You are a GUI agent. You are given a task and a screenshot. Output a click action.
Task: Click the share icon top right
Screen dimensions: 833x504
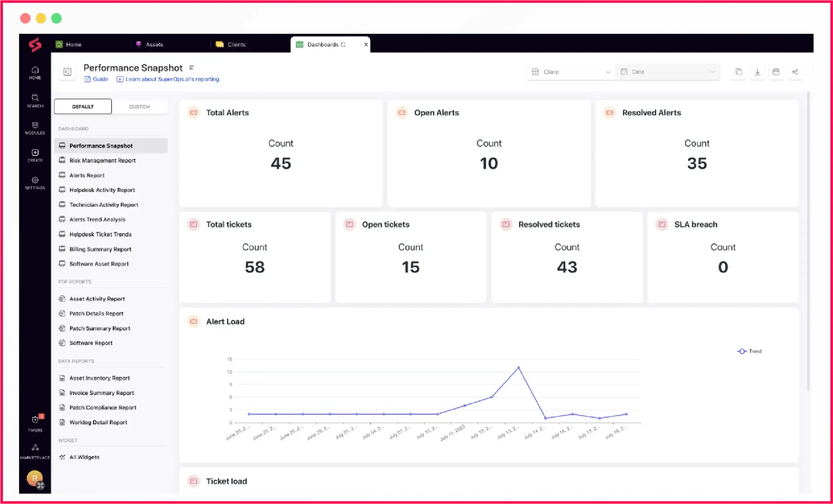click(x=795, y=72)
